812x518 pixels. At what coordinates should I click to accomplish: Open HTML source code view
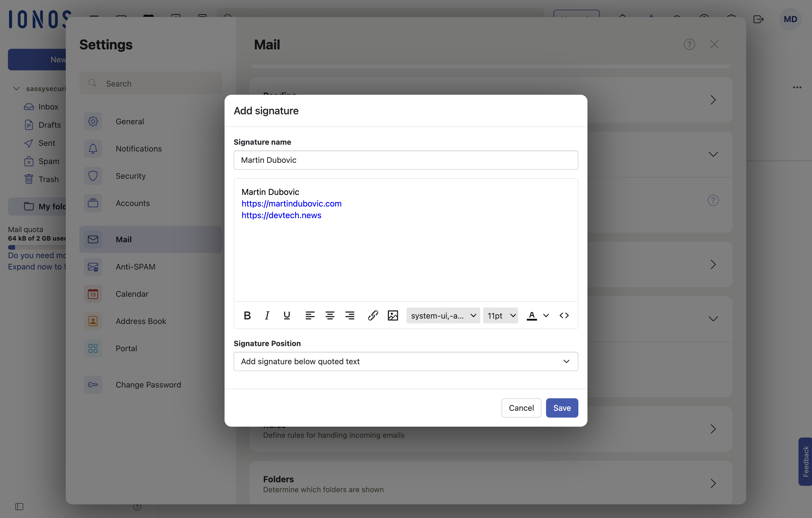pyautogui.click(x=564, y=315)
